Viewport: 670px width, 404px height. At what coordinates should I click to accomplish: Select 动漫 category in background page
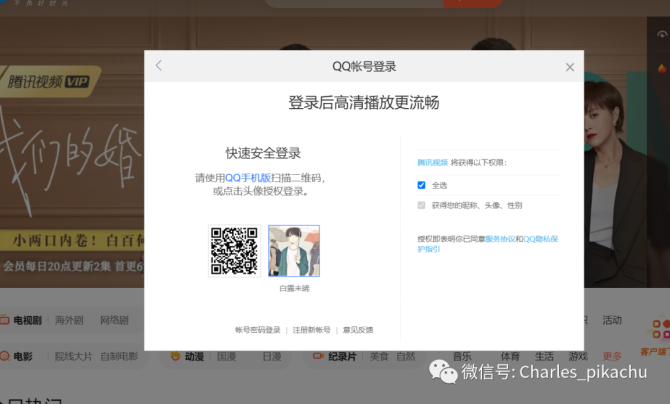point(194,357)
